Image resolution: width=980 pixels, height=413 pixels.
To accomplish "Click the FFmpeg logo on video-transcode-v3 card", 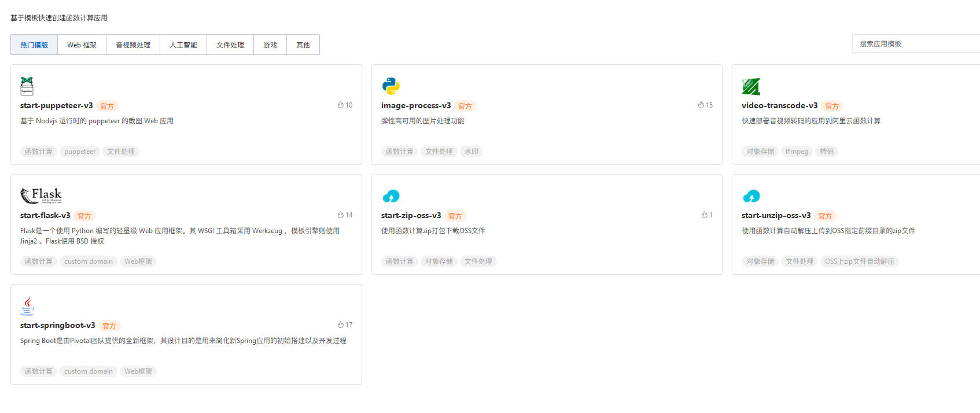I will pyautogui.click(x=751, y=86).
